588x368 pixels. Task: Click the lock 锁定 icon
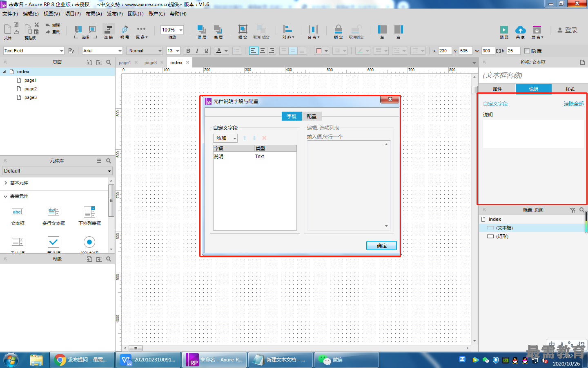[x=339, y=29]
